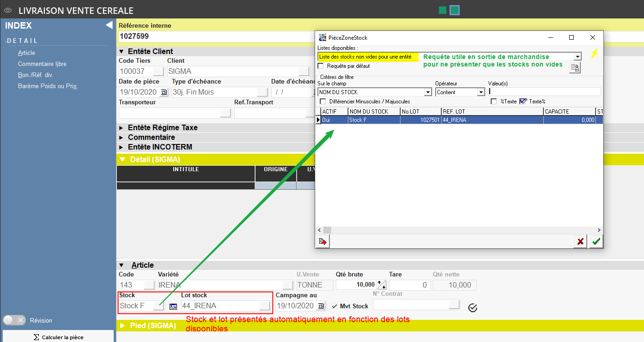
Task: Click the lookup button beside Lot stock field
Action: (265, 306)
